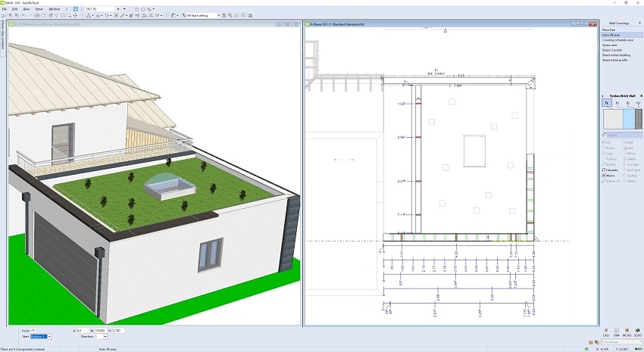Click the W: value input field

[x=101, y=330]
